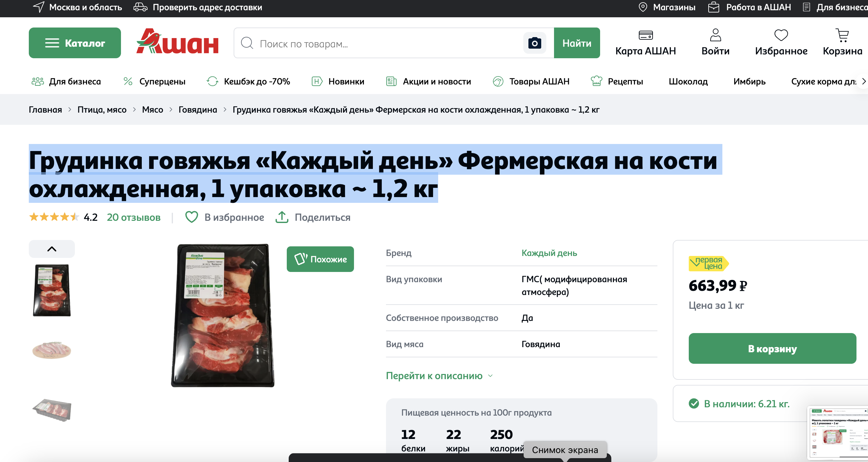Image resolution: width=868 pixels, height=462 pixels.
Task: Expand Перейти к описанию
Action: [439, 376]
